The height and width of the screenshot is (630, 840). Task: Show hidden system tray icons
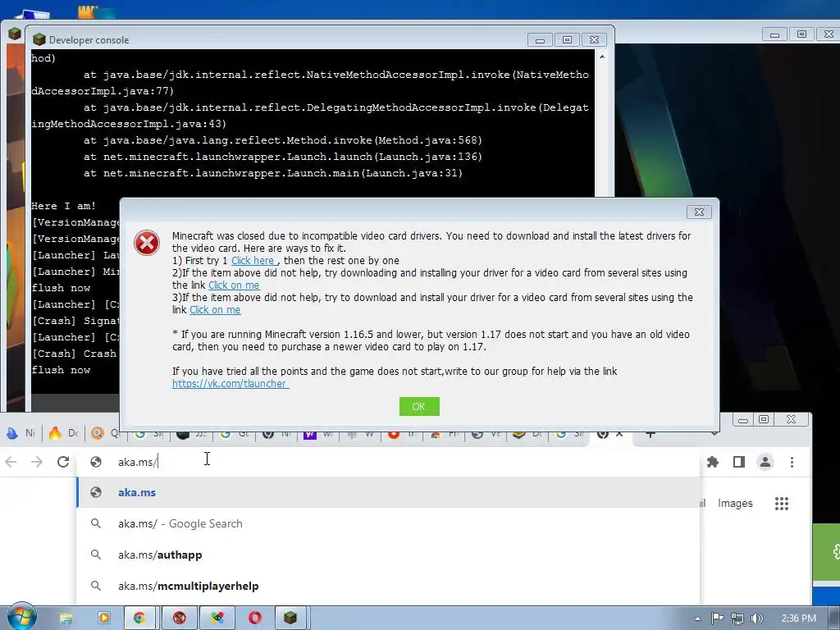[x=697, y=619]
